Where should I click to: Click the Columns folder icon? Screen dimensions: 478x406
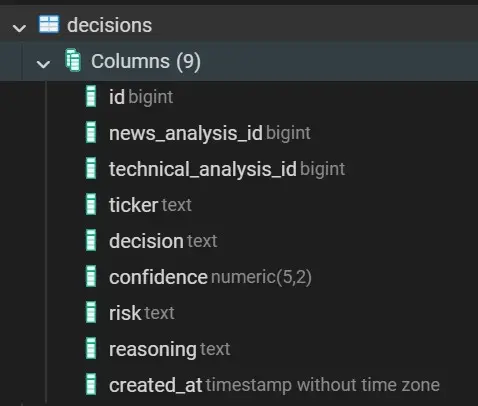pos(73,60)
